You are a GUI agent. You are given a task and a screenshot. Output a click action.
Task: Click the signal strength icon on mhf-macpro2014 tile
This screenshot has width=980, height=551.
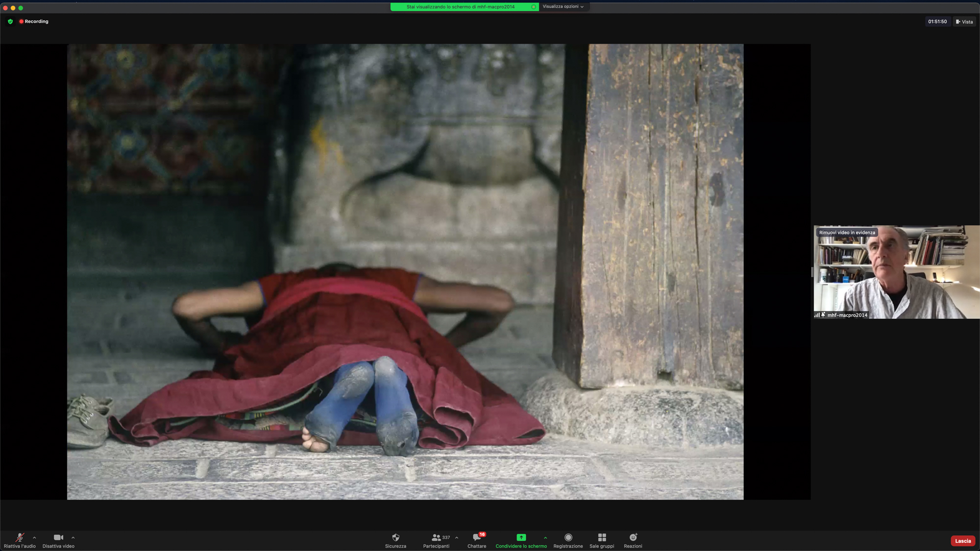click(x=817, y=315)
